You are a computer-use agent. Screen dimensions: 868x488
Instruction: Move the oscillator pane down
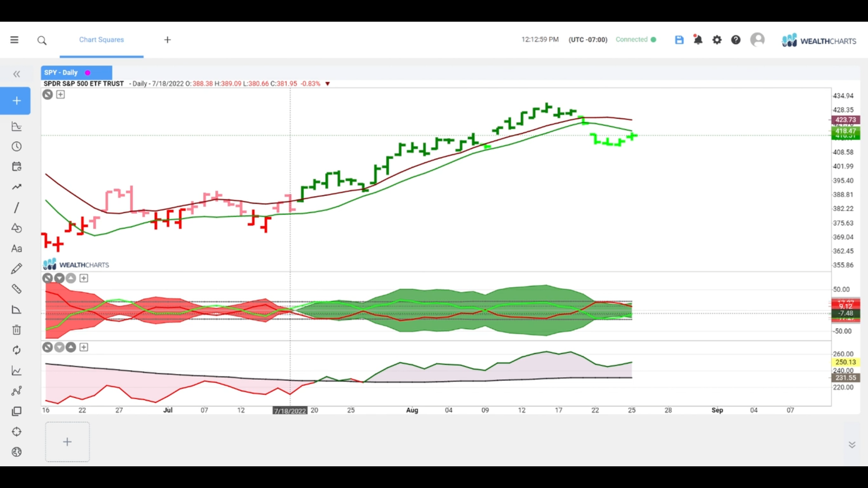[59, 278]
